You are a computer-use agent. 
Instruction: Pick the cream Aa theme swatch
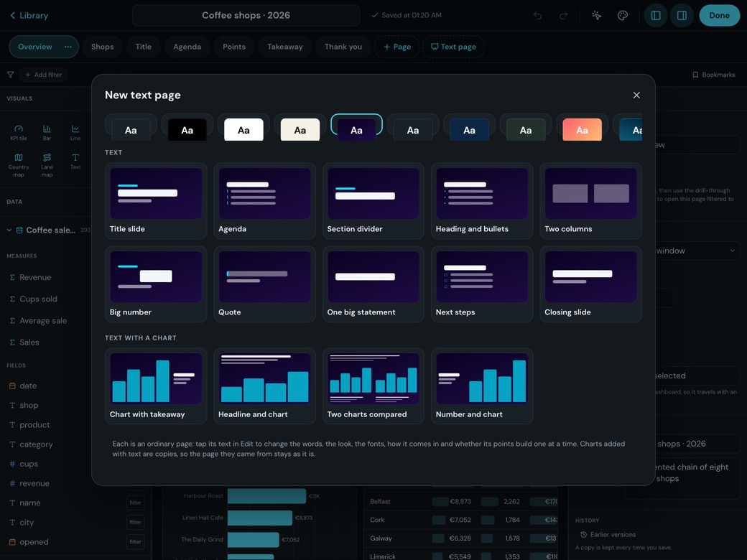pos(300,128)
